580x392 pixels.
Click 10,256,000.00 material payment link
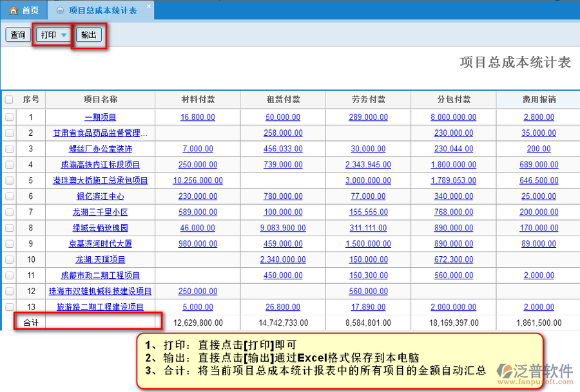(198, 180)
